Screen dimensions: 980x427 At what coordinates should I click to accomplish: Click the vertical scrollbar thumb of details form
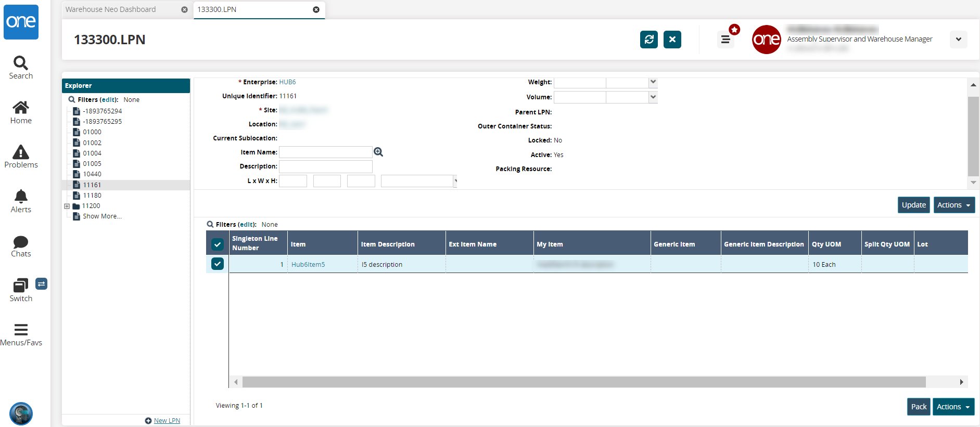973,136
